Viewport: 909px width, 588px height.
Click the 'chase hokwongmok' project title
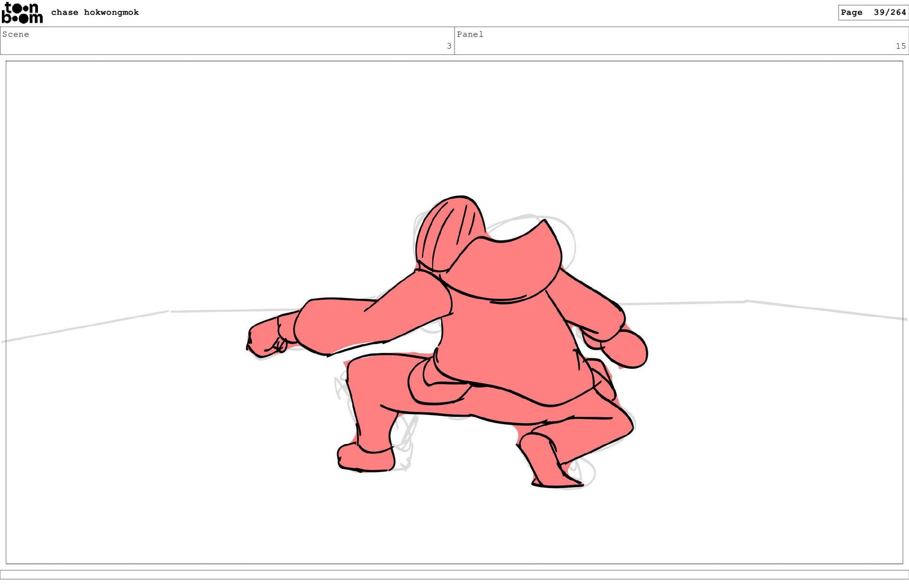[x=95, y=12]
